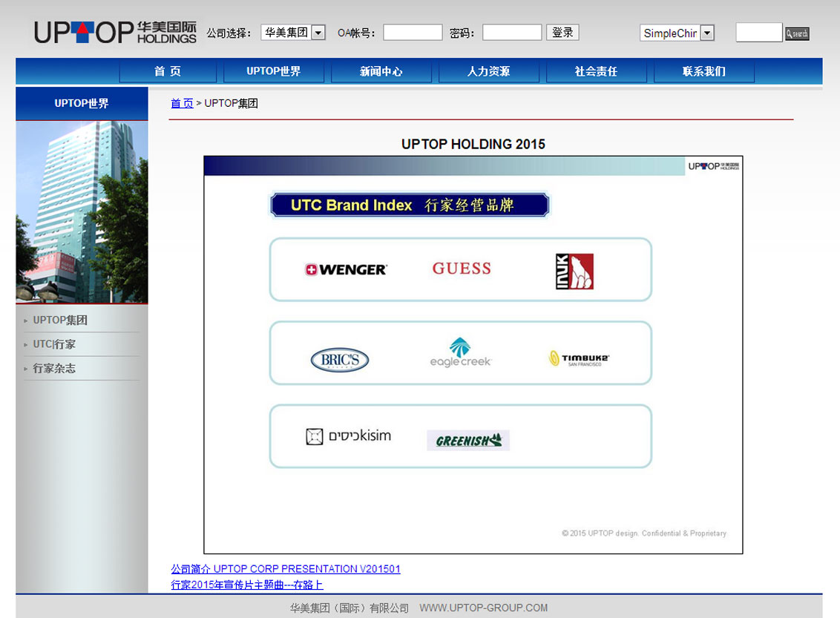Click the kisim brand logo
This screenshot has height=618, width=840.
[348, 436]
